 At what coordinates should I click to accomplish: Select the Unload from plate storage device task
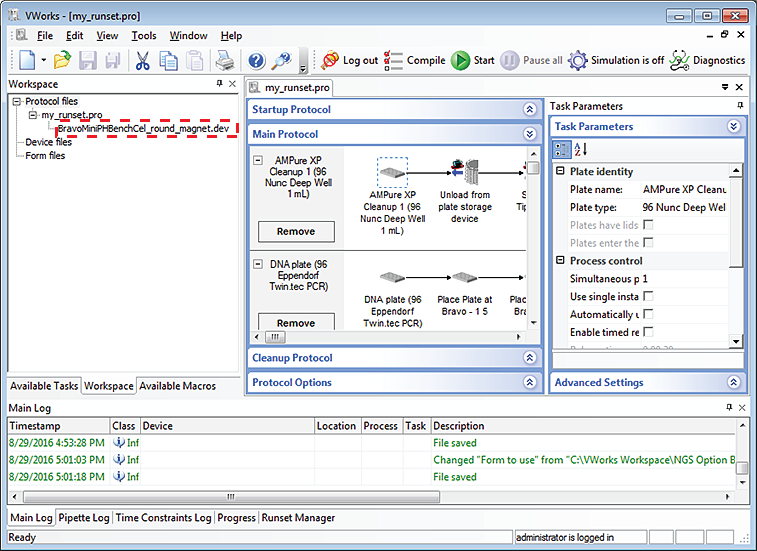coord(464,173)
